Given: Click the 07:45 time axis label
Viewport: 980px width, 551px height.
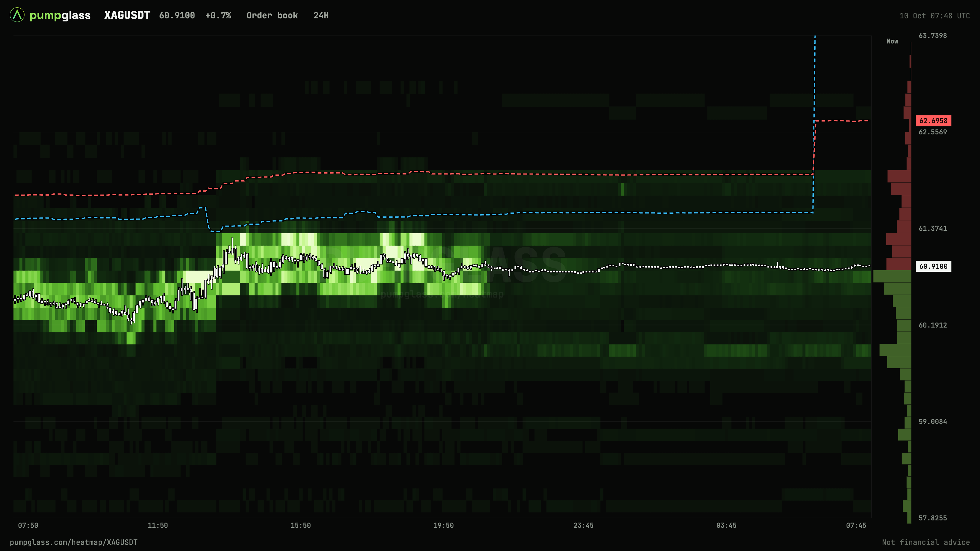Looking at the screenshot, I should [856, 526].
